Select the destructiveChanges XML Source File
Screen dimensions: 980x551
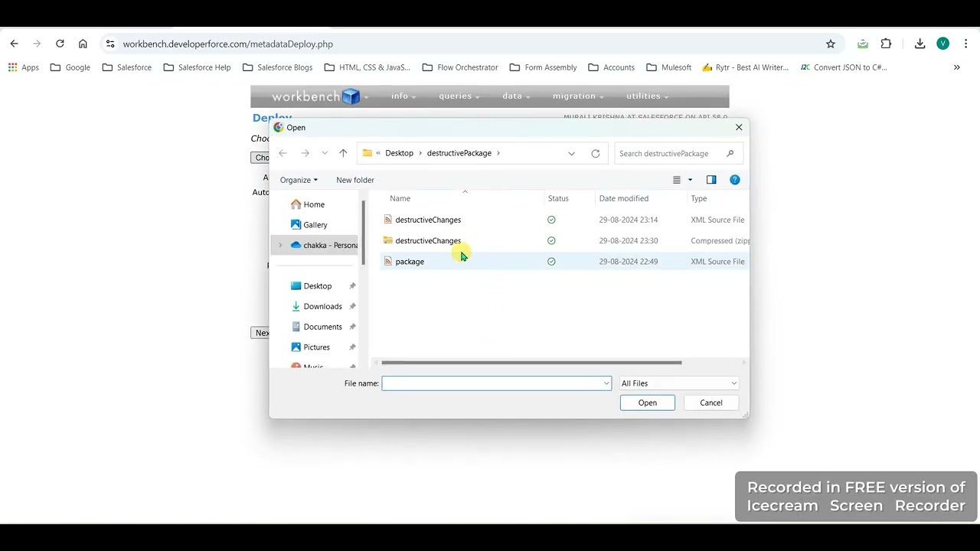[563, 220]
